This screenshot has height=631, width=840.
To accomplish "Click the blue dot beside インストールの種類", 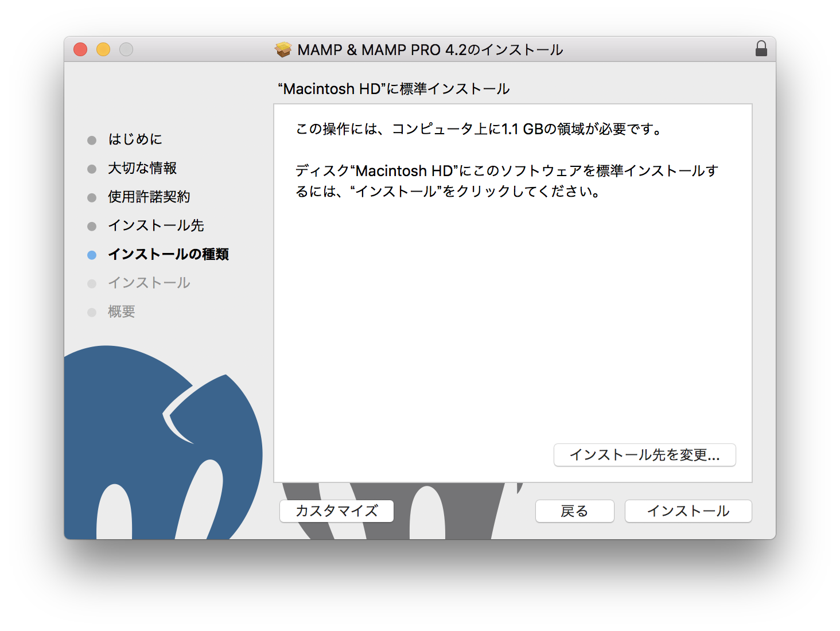I will tap(92, 254).
